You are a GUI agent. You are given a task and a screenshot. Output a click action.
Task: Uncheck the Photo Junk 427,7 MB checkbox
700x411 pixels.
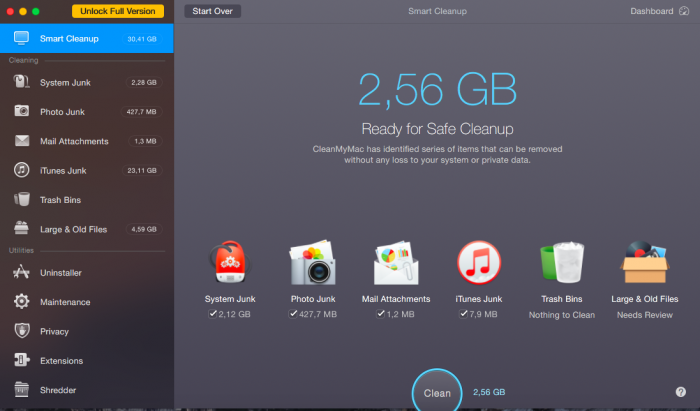[x=293, y=314]
